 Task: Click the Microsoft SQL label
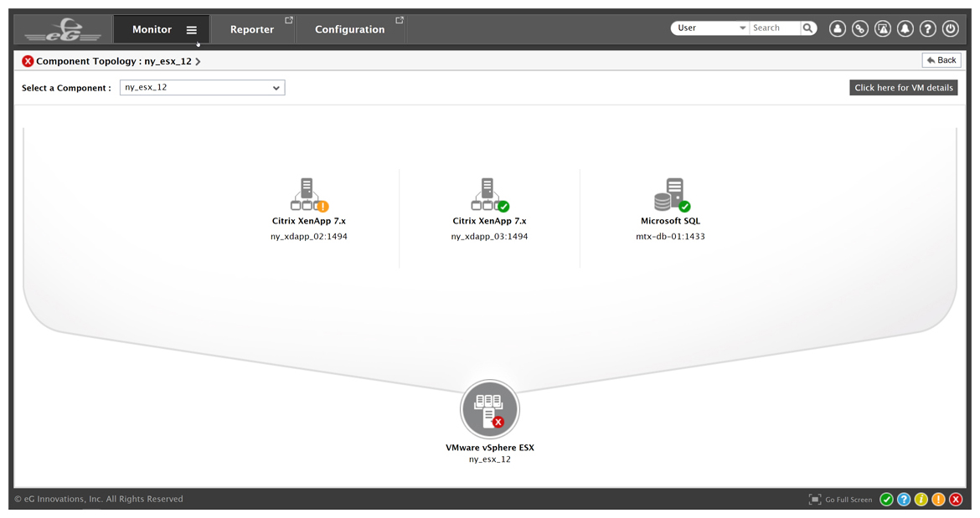670,221
